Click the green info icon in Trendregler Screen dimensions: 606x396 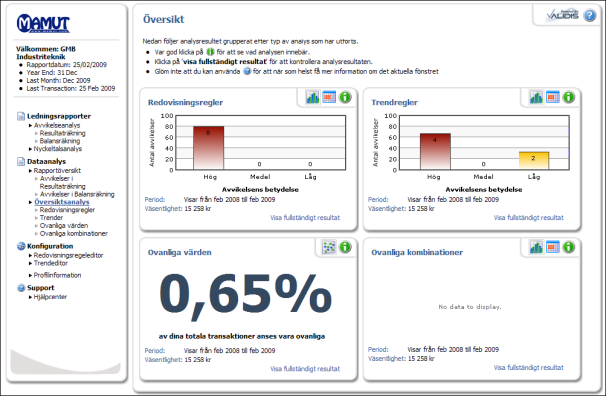pos(569,97)
